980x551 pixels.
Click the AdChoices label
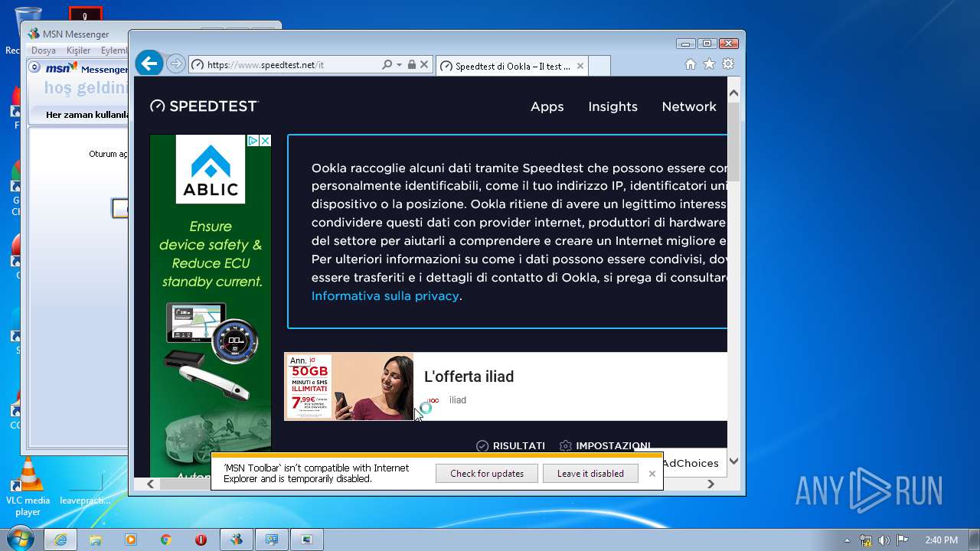(691, 463)
